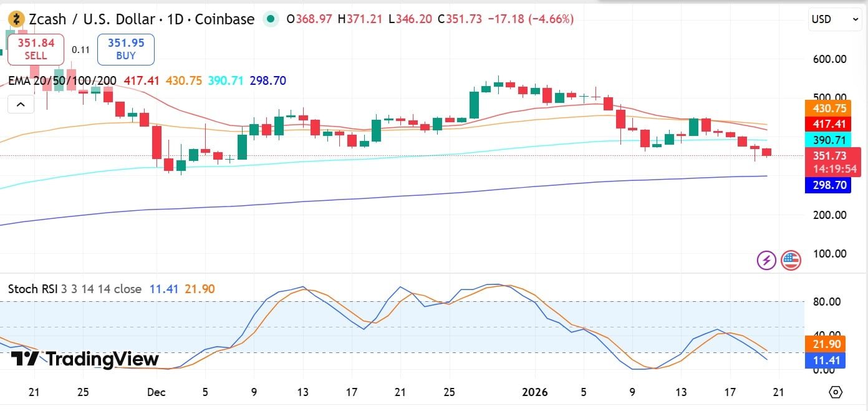Click cyan 390.71 tag on price axis
The image size is (868, 411).
[x=827, y=140]
